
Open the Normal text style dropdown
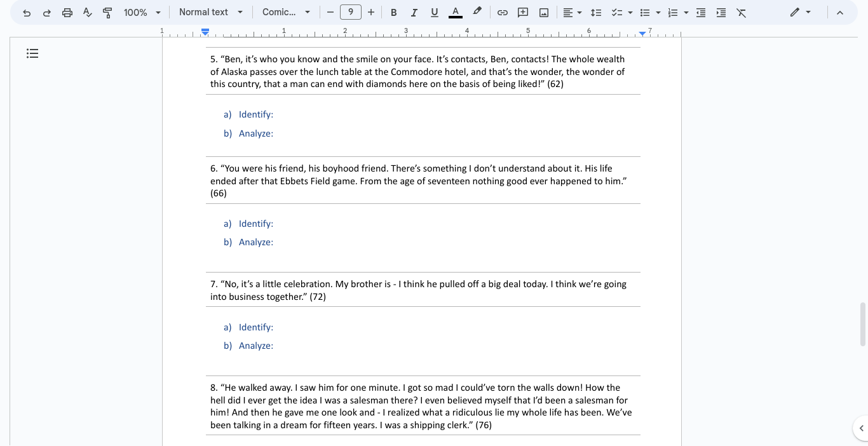tap(211, 13)
